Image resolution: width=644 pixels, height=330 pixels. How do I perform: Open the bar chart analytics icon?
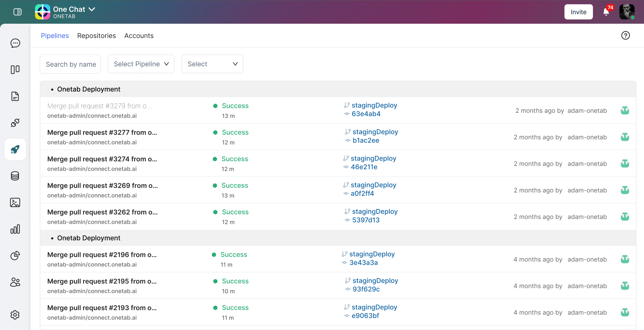click(x=15, y=229)
